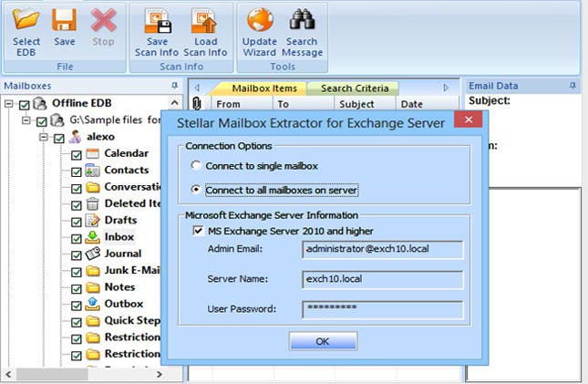This screenshot has width=588, height=384.
Task: Uncheck the Inbox folder checkbox
Action: click(77, 239)
